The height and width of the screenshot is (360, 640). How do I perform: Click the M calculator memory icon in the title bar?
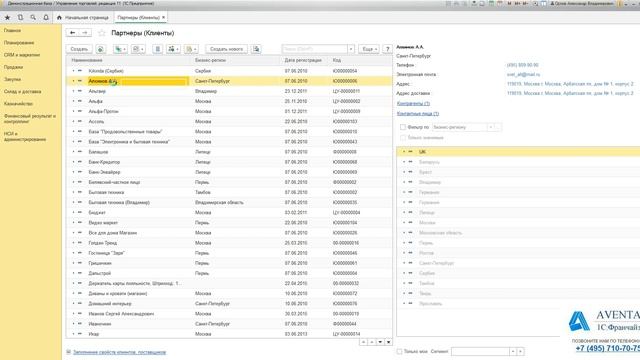point(509,3)
